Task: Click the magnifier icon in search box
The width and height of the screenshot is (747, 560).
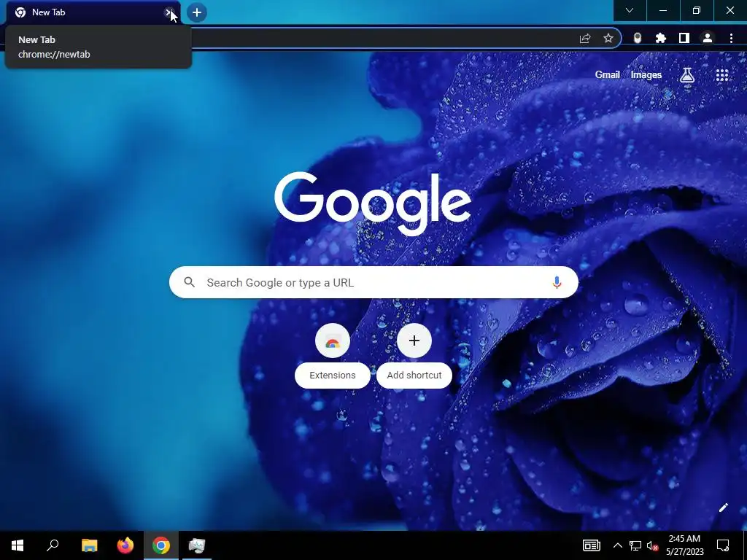Action: click(190, 282)
